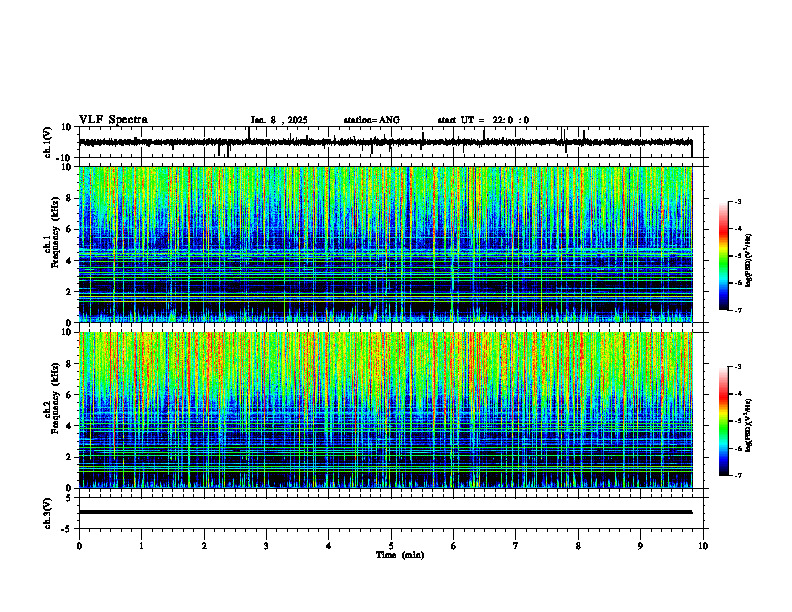Viewport: 792px width, 612px height.
Task: Click the "-3" label atop ch.1 colorbar
Action: tap(737, 201)
